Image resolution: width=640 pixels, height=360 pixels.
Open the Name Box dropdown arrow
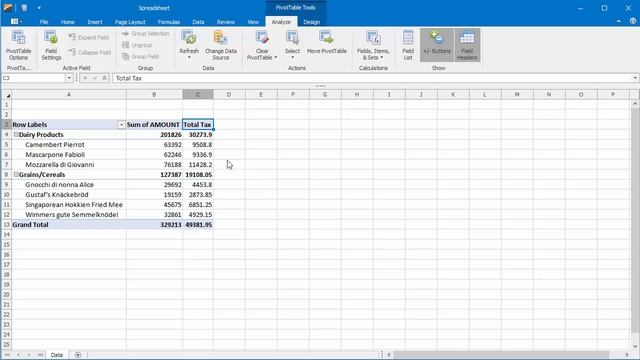pos(69,78)
